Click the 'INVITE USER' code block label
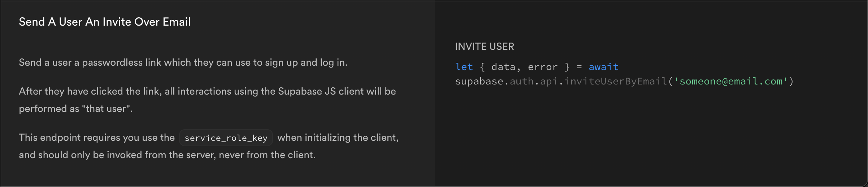The height and width of the screenshot is (187, 868). pos(484,47)
